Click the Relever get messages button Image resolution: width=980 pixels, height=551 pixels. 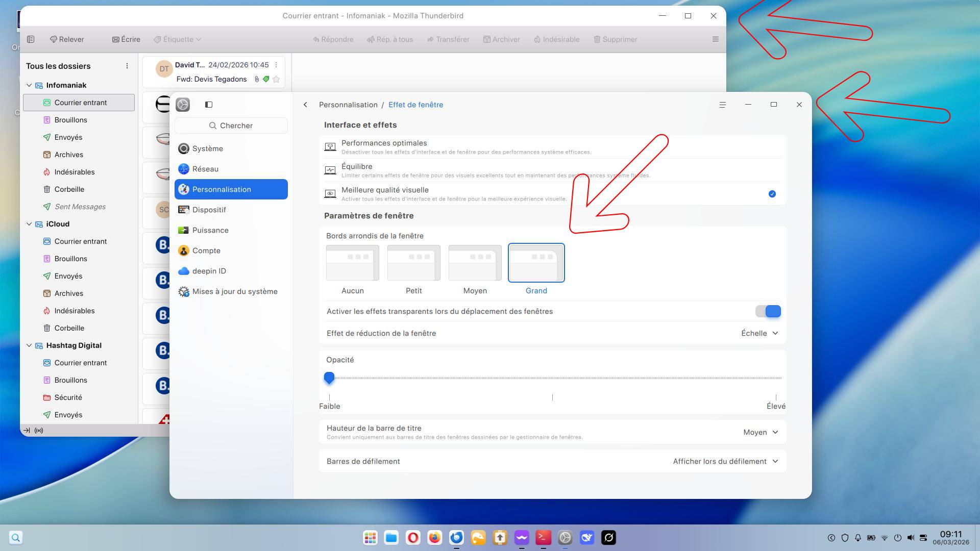[x=67, y=39]
